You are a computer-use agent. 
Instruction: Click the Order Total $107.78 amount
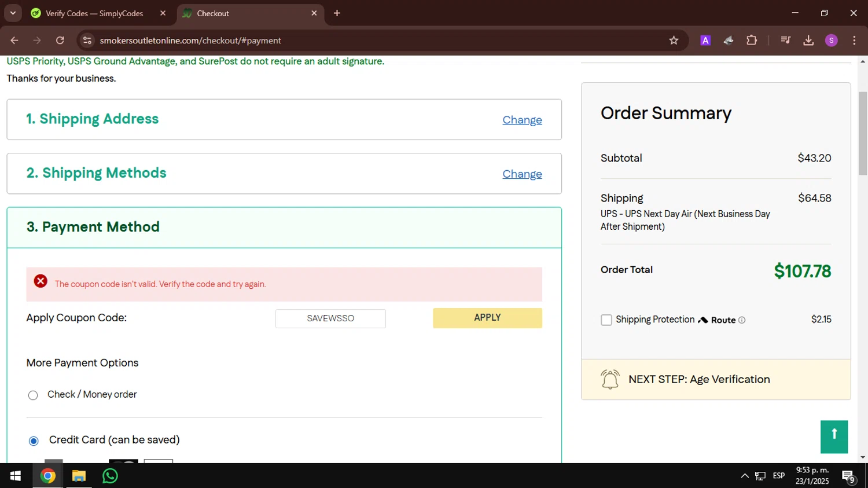tap(802, 271)
